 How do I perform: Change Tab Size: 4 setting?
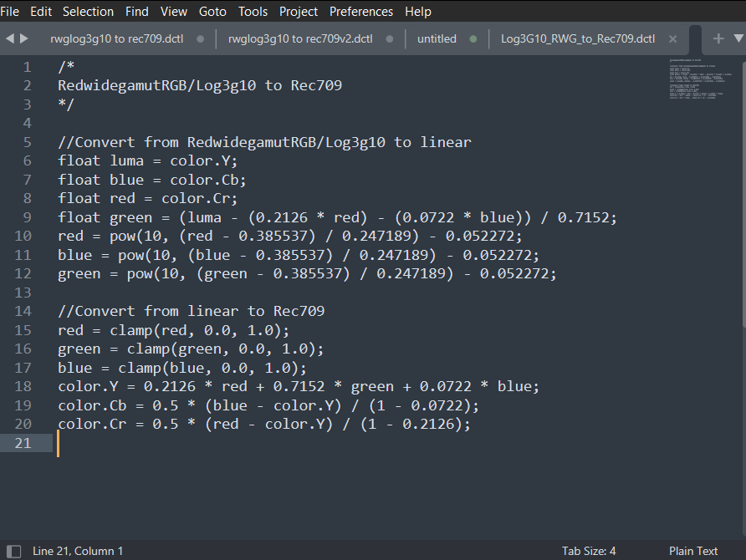(589, 551)
